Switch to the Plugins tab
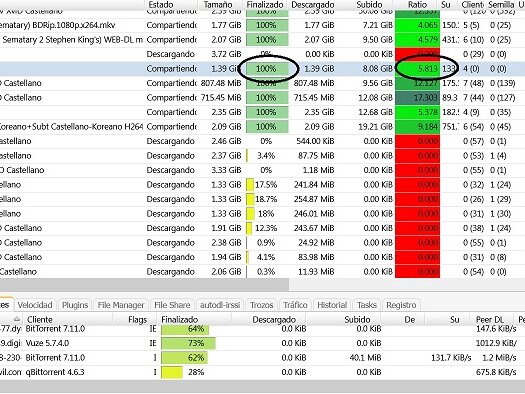This screenshot has height=394, width=525. click(x=75, y=305)
